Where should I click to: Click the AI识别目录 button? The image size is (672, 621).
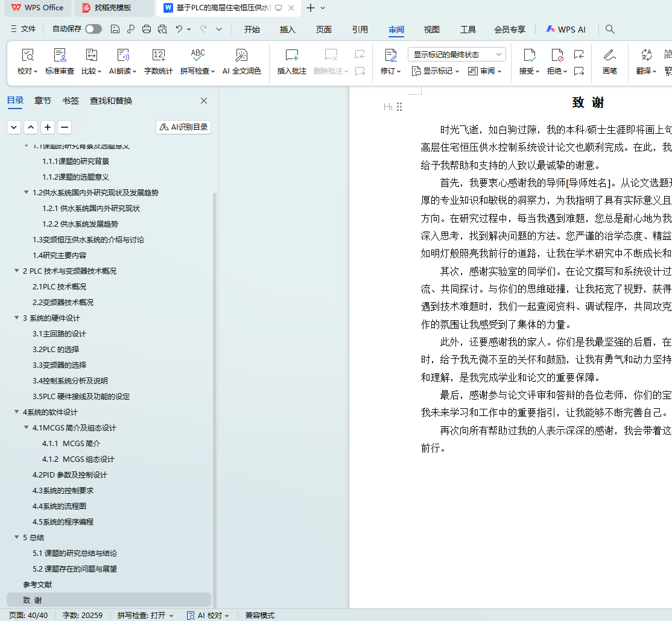coord(183,127)
